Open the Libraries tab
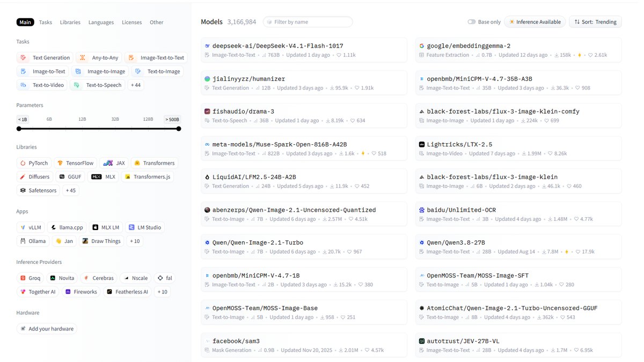The image size is (644, 362). pos(70,23)
